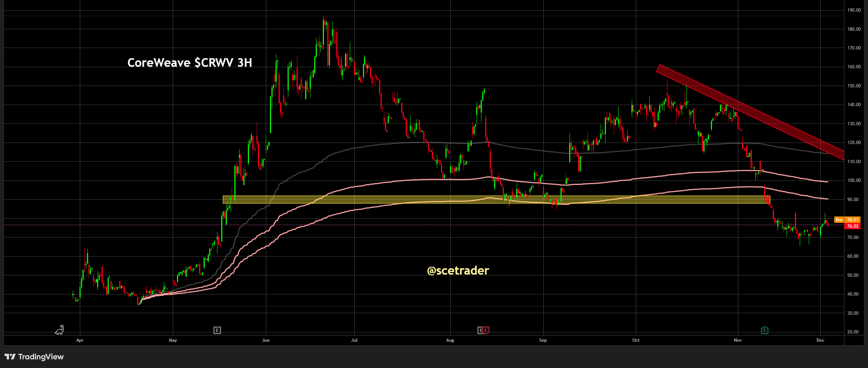Click the Apr label on the time axis
This screenshot has width=868, height=368.
(80, 340)
